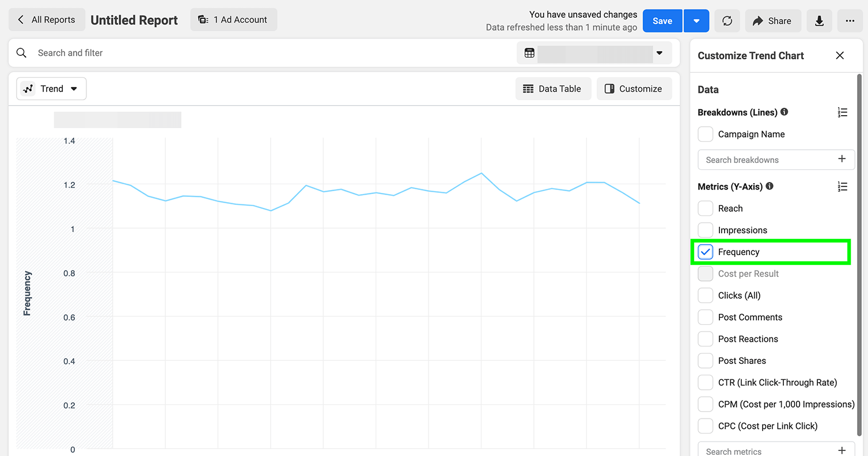This screenshot has height=456, width=868.
Task: Click the download export icon
Action: point(819,21)
